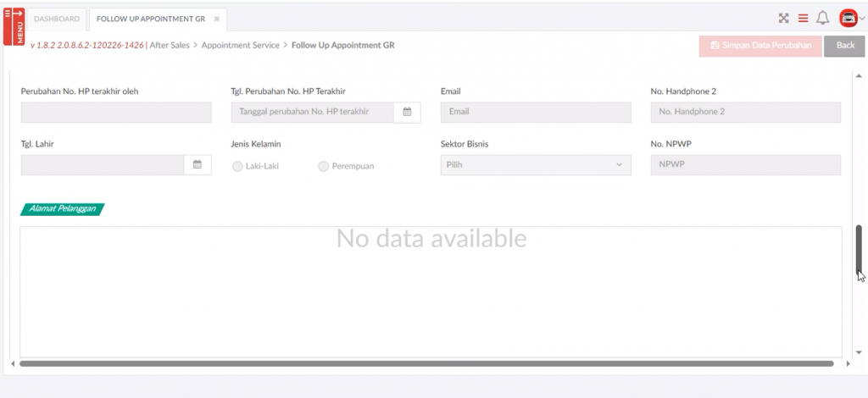
Task: Close the Follow Up Appointment GR tab
Action: pyautogui.click(x=216, y=19)
